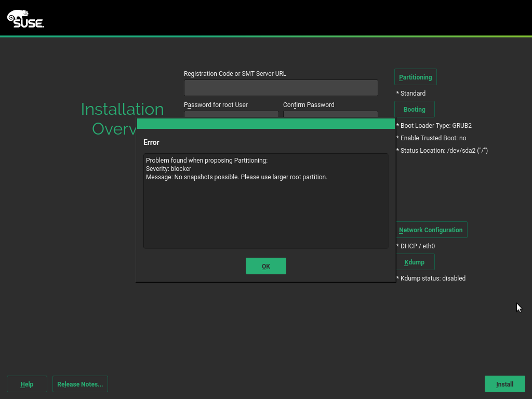Click inside the error message text box

265,213
